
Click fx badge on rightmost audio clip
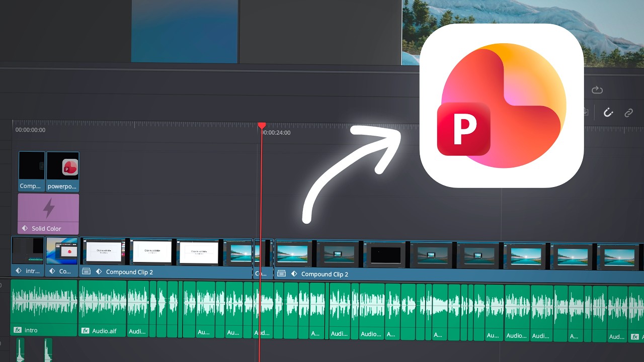tap(634, 337)
